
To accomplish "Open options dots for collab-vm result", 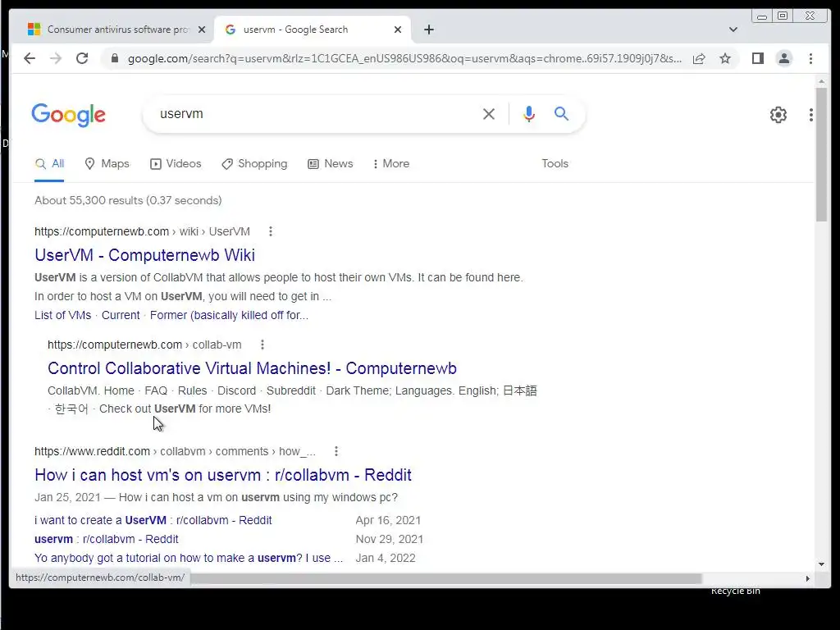I will click(262, 345).
